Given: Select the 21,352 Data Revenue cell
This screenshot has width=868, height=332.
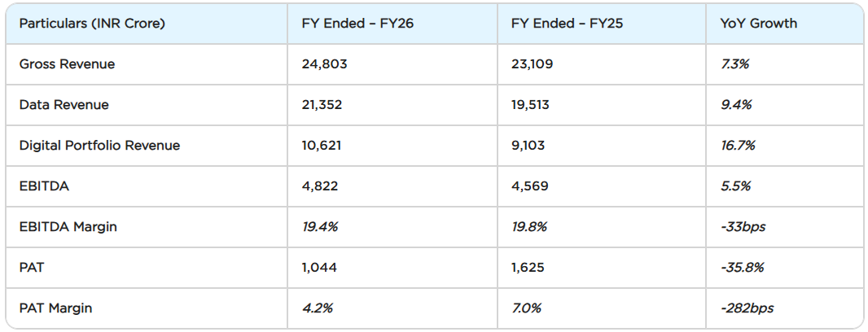Looking at the screenshot, I should (323, 105).
